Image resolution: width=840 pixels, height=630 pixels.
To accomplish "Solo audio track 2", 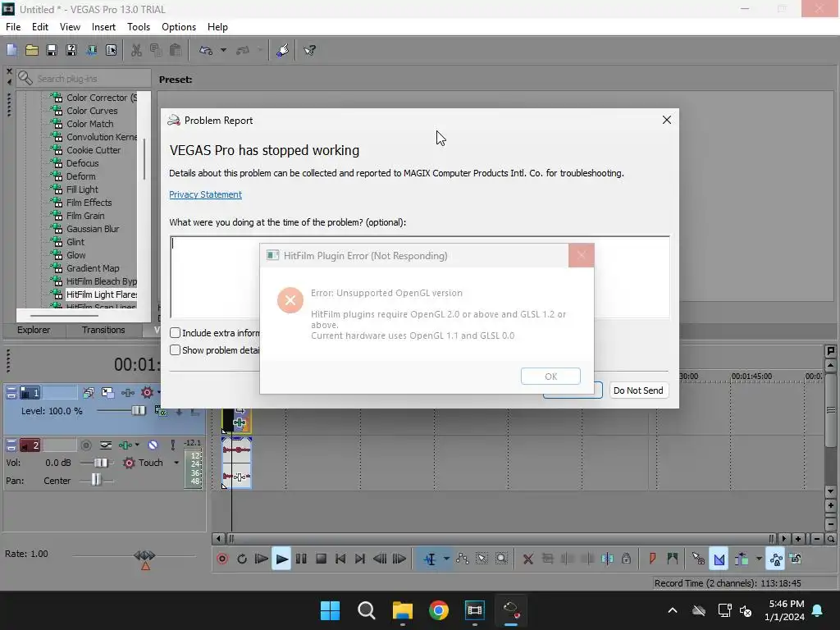I will coord(172,445).
